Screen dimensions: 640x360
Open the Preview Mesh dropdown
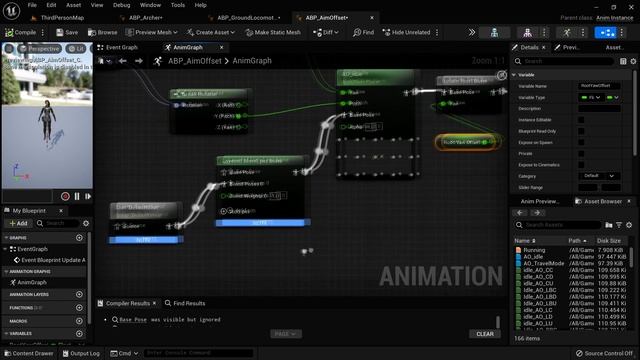point(152,32)
